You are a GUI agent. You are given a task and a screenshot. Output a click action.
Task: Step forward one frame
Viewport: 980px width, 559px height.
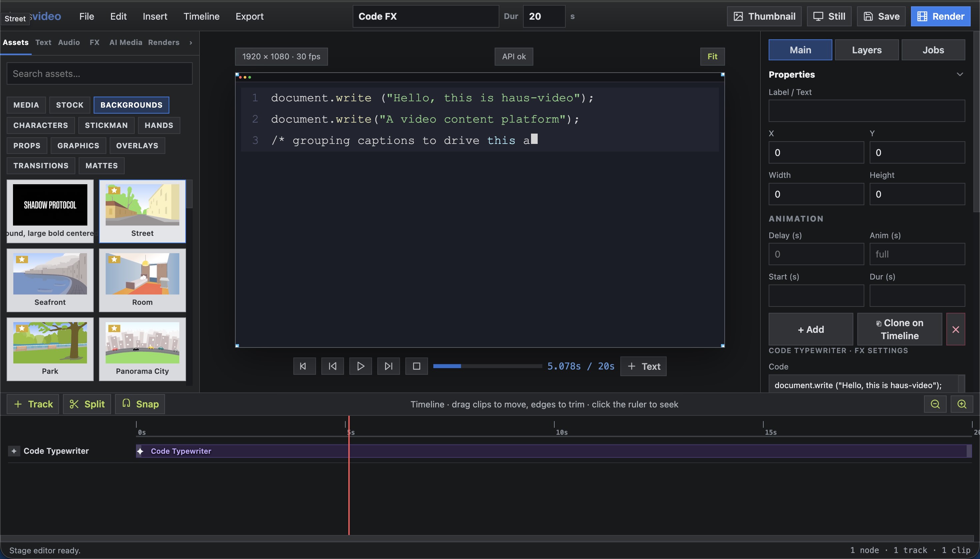tap(388, 366)
